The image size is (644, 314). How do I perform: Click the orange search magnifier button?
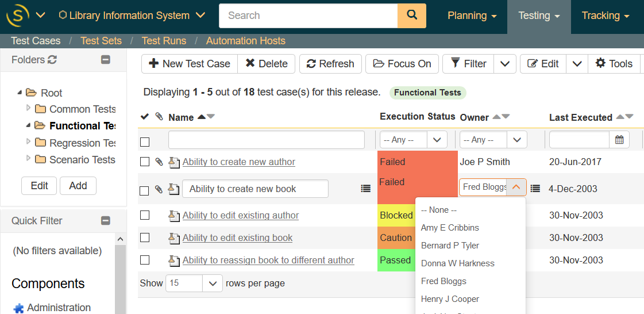tap(411, 16)
